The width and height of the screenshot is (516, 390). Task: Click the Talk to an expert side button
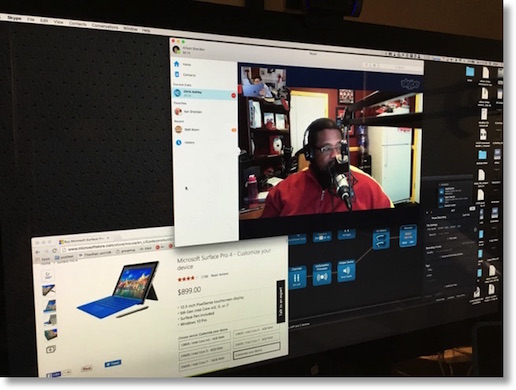[x=281, y=302]
